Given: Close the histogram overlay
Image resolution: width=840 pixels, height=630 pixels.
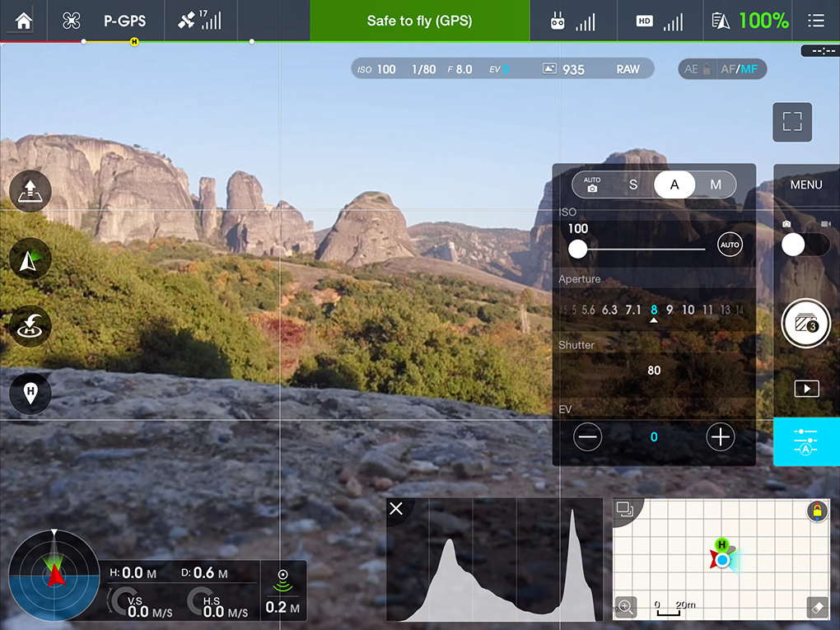Looking at the screenshot, I should tap(396, 508).
